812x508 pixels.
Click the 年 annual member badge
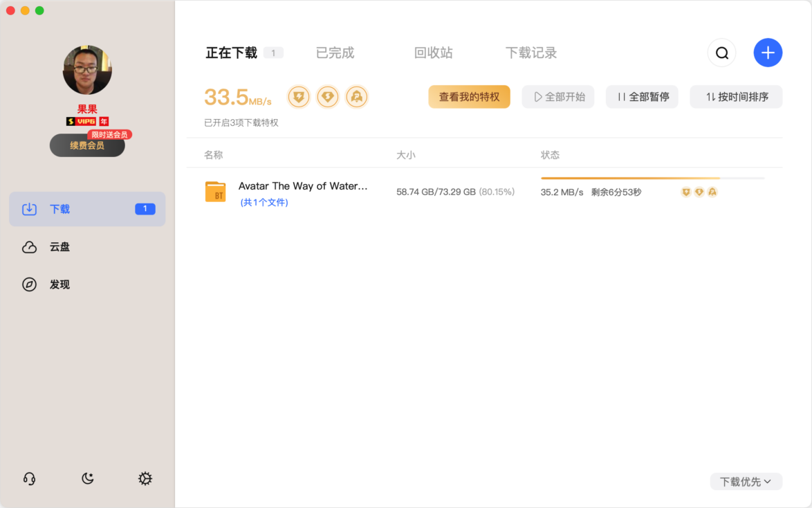click(x=104, y=121)
